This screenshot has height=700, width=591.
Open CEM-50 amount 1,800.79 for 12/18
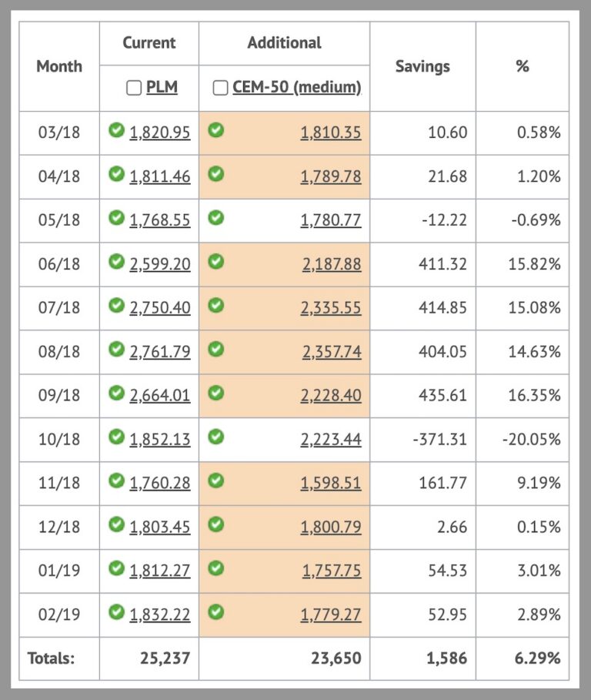pos(330,527)
